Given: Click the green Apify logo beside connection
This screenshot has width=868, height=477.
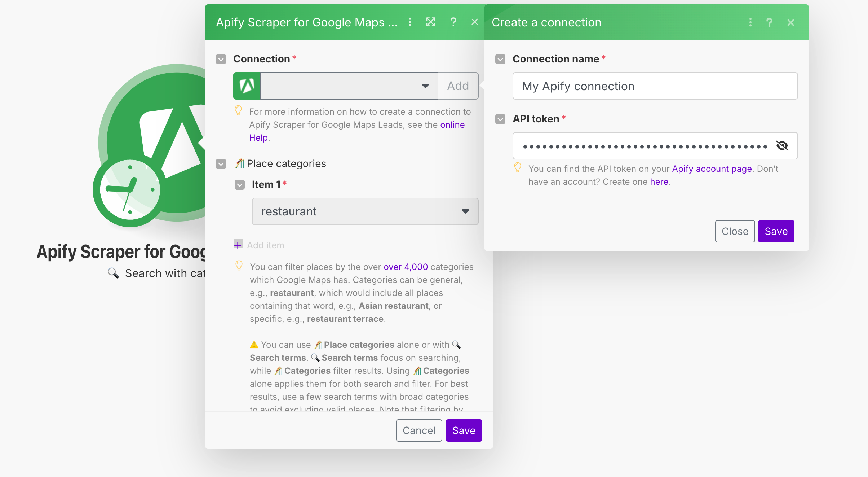Looking at the screenshot, I should coord(247,86).
